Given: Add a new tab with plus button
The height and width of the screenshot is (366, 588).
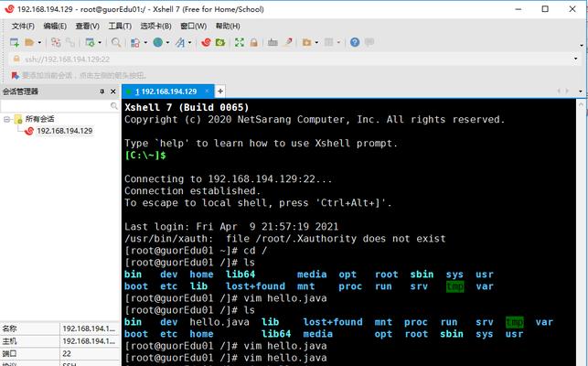Looking at the screenshot, I should tap(220, 91).
